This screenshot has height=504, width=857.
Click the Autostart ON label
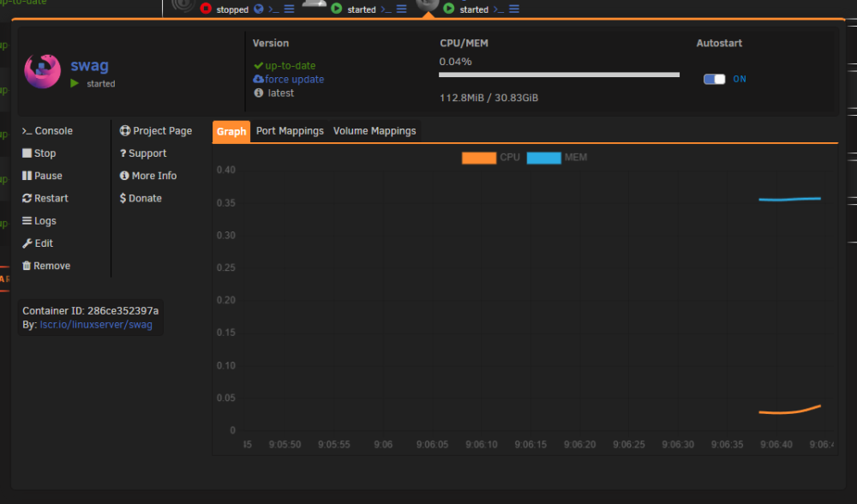click(740, 79)
